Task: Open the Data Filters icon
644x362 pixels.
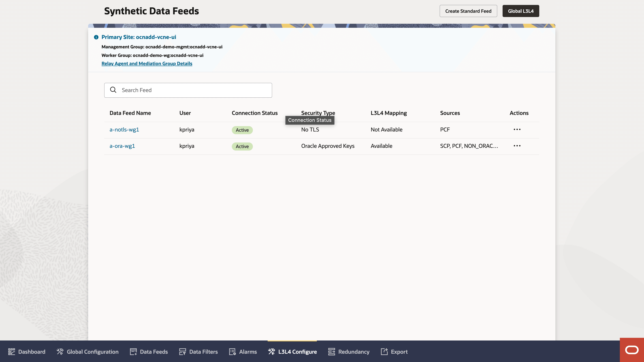Action: [183, 352]
